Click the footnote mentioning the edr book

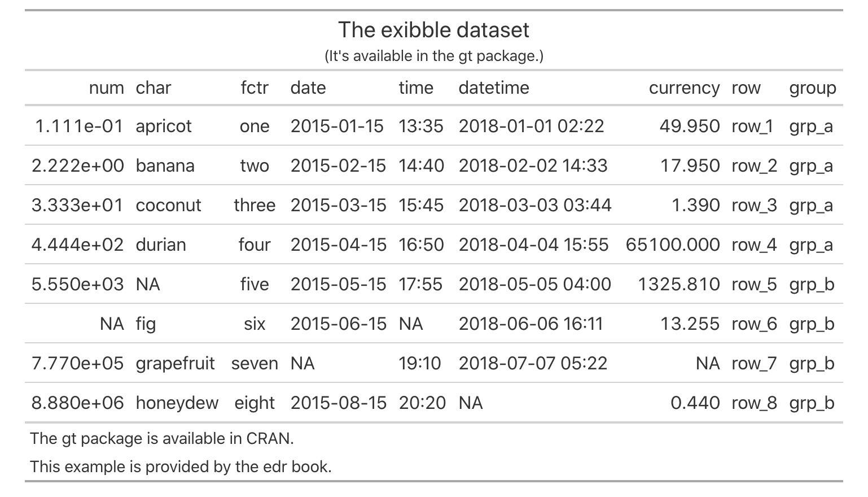tap(181, 467)
